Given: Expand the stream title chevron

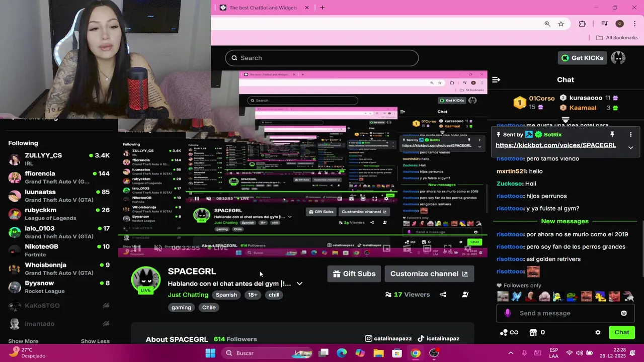Looking at the screenshot, I should [x=299, y=284].
